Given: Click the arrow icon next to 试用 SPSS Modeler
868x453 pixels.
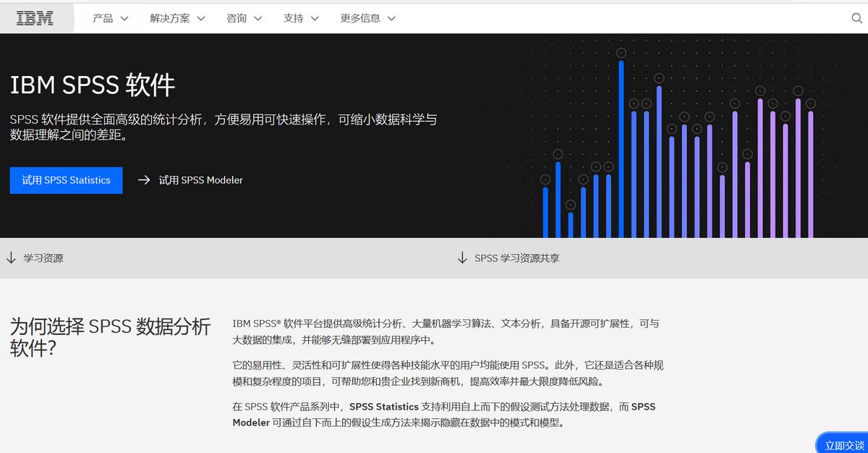Looking at the screenshot, I should (x=142, y=180).
